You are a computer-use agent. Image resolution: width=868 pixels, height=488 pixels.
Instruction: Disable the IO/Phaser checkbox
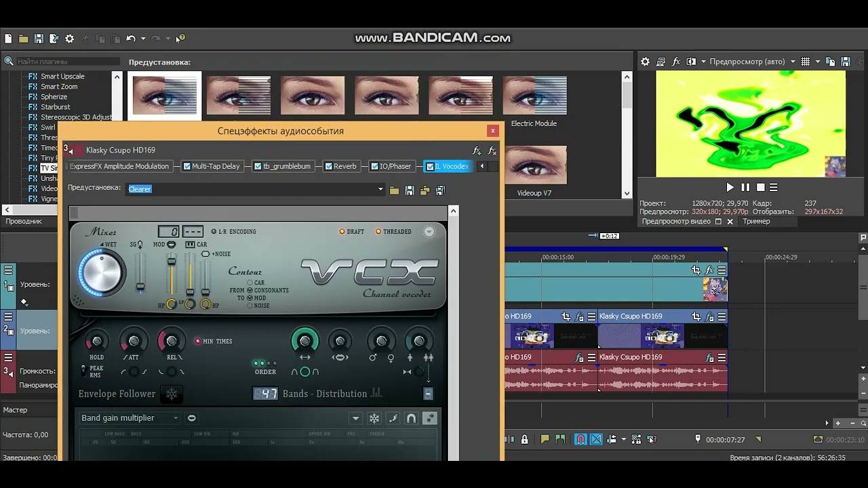point(374,166)
